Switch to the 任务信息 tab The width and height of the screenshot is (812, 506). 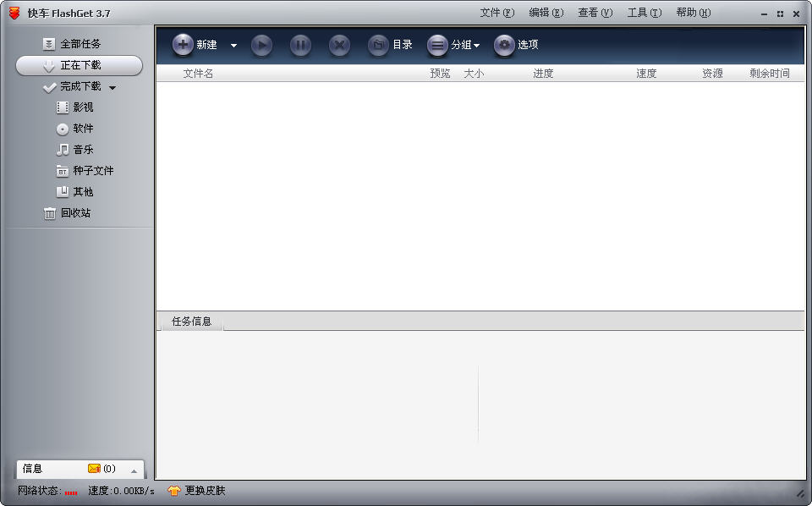[191, 322]
